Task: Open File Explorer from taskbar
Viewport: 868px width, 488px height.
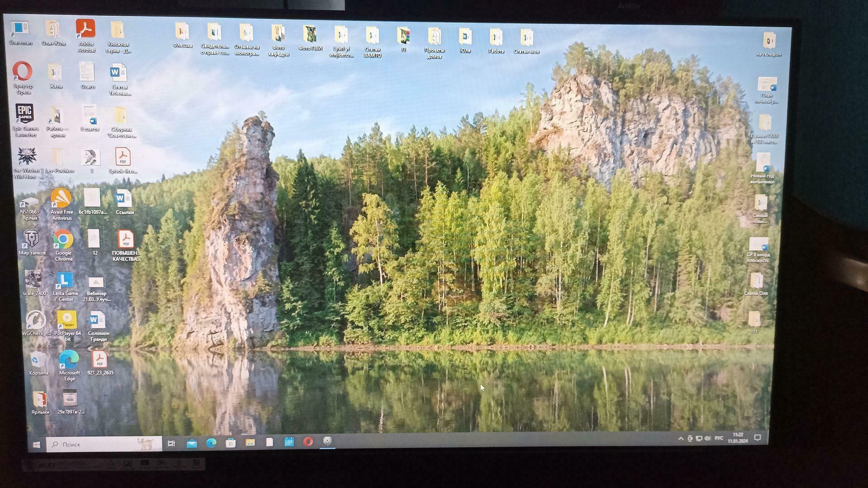Action: pos(250,442)
